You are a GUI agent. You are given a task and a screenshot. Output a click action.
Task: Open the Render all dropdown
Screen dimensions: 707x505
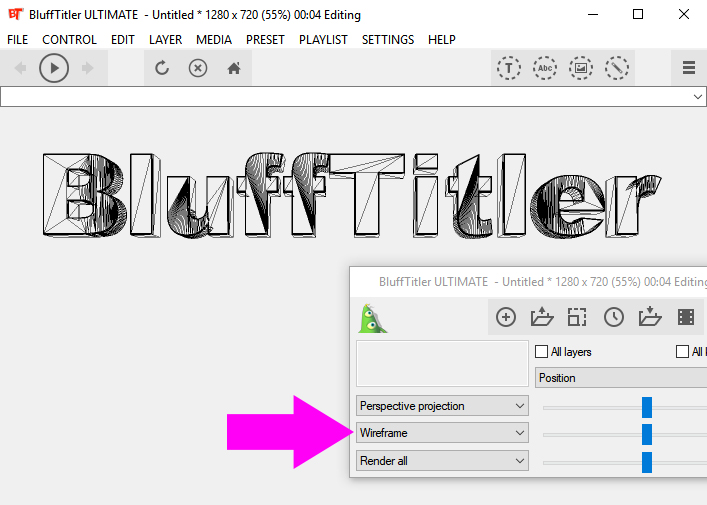442,461
